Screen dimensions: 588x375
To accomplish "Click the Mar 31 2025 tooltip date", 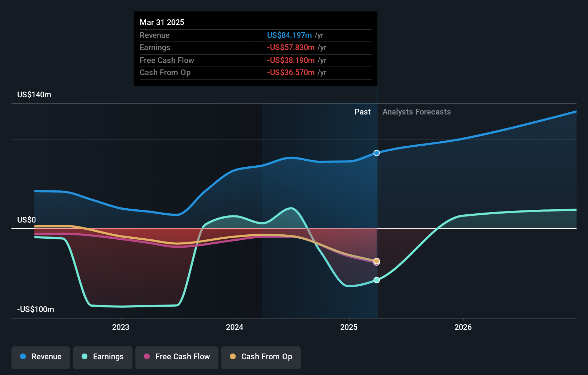I will (162, 22).
